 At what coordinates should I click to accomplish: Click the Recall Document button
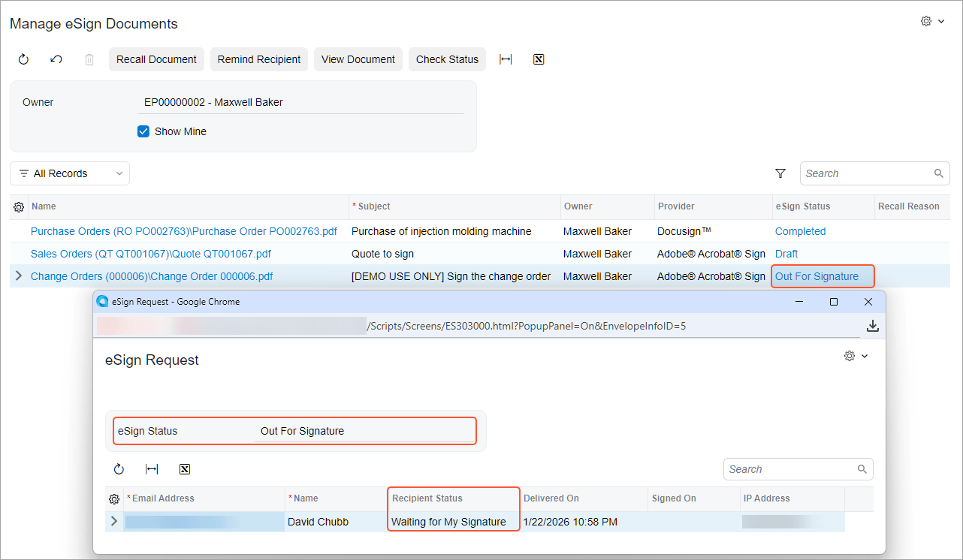tap(156, 59)
